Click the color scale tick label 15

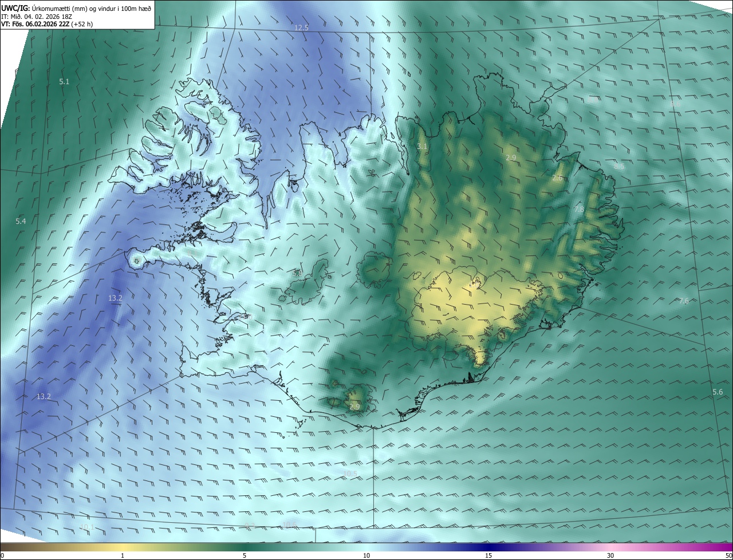pyautogui.click(x=488, y=555)
